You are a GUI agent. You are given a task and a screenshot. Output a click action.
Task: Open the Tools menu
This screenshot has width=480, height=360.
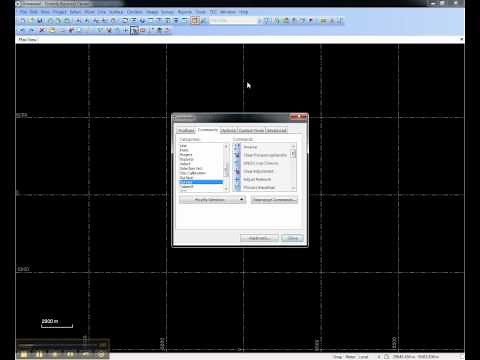click(200, 12)
